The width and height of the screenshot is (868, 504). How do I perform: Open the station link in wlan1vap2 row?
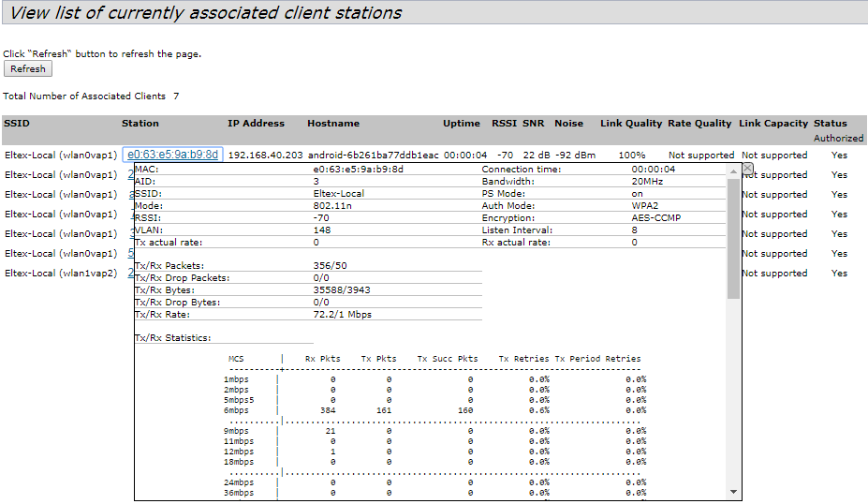coord(130,273)
